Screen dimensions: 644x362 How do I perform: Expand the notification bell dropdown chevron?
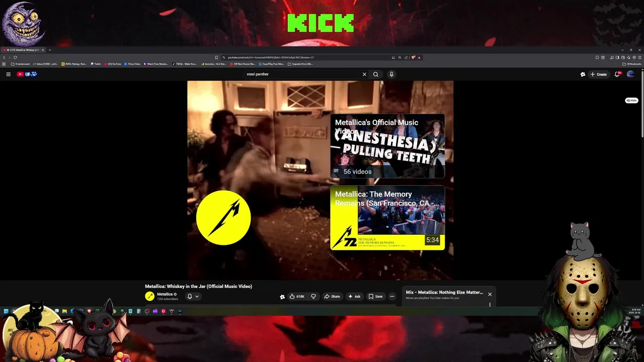point(197,296)
